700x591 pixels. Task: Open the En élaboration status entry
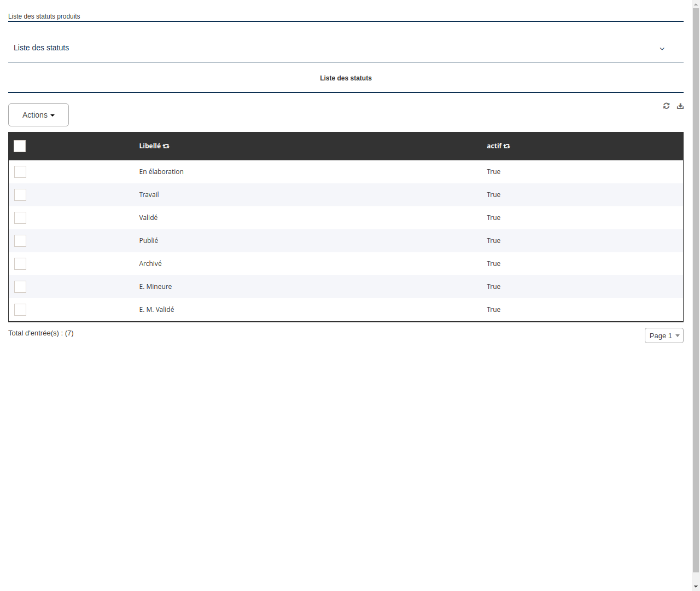click(x=161, y=172)
